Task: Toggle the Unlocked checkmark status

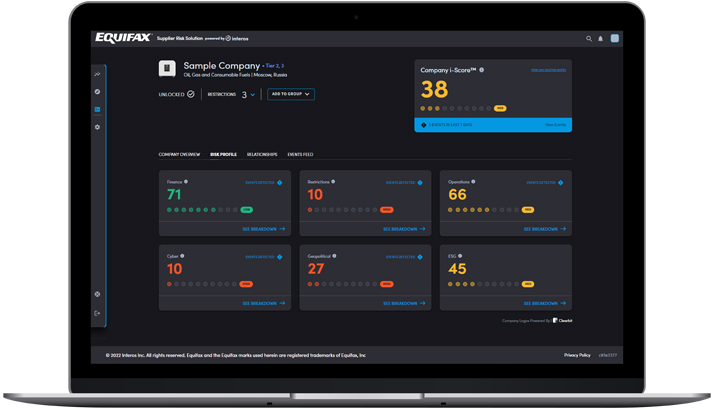Action: (x=190, y=94)
